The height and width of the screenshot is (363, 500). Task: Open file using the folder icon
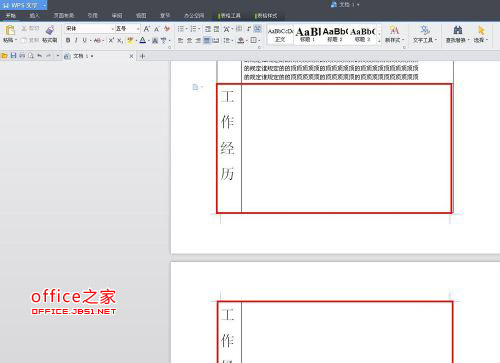(x=4, y=56)
